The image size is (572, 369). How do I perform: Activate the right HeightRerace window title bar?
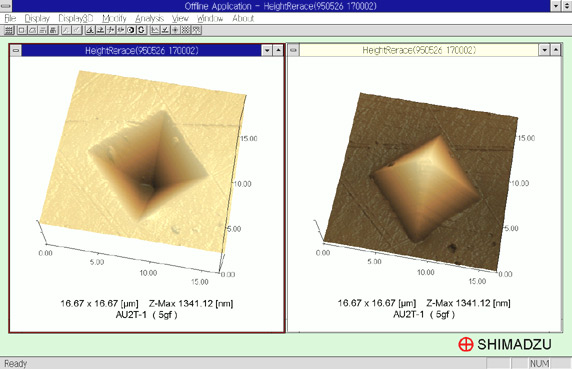419,50
